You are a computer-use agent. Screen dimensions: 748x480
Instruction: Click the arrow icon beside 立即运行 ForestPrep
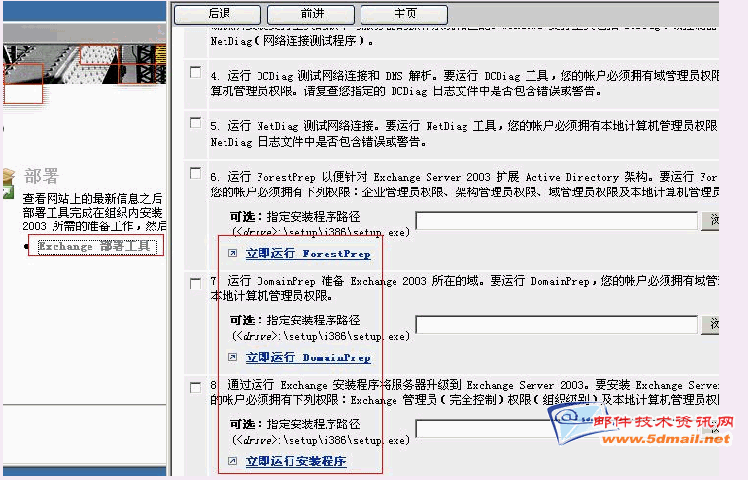point(232,253)
